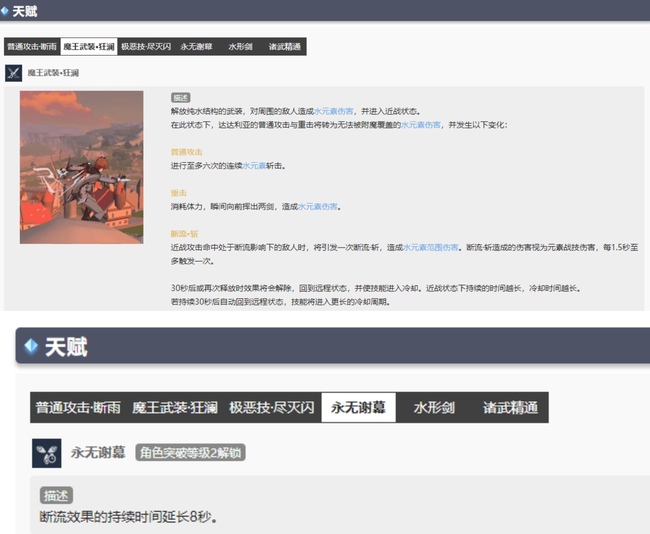Follow 水元素 link in 连续斩击 line
This screenshot has width=650, height=534.
click(x=254, y=165)
